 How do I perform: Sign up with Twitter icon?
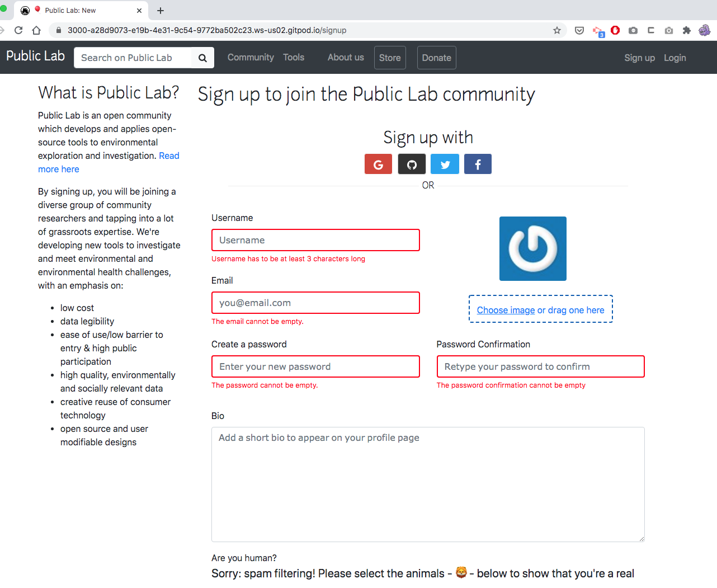coord(445,164)
